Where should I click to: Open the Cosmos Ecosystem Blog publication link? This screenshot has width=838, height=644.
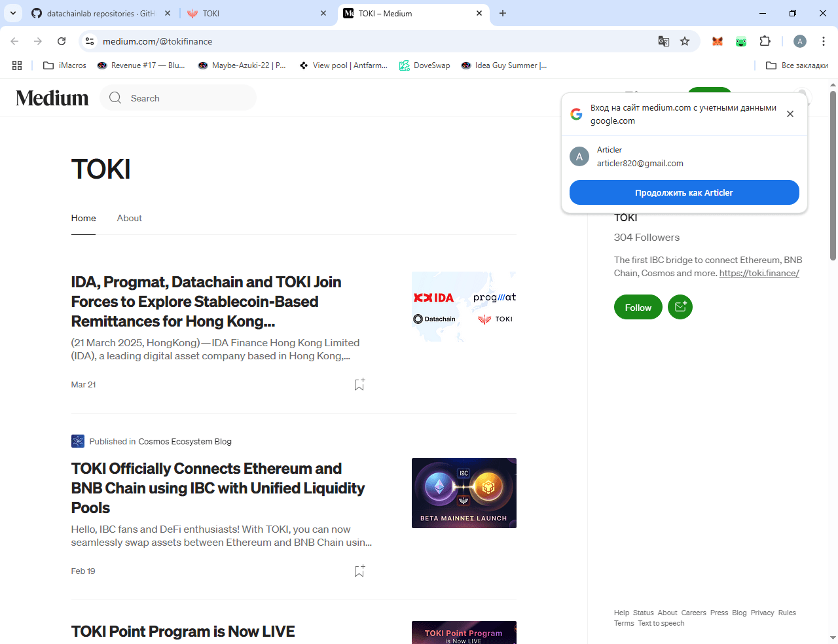tap(185, 442)
